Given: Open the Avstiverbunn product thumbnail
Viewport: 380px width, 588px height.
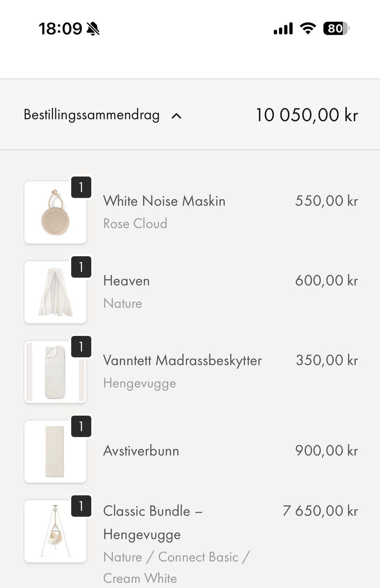Looking at the screenshot, I should (55, 452).
